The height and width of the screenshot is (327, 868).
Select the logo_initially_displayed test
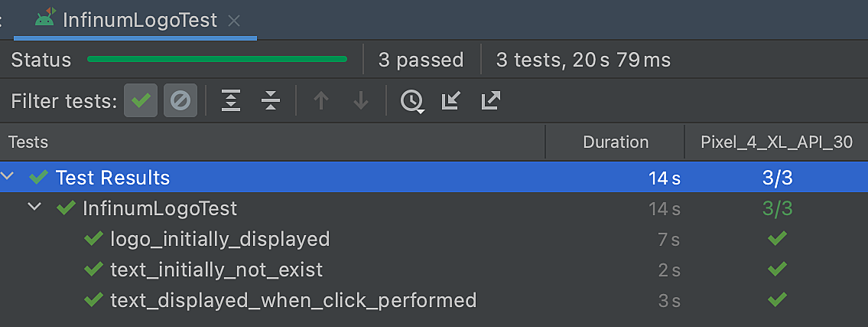tap(219, 239)
